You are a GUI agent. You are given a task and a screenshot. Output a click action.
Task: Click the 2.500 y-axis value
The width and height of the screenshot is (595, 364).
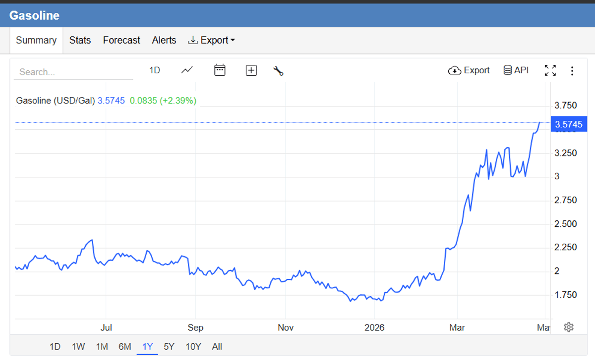(x=566, y=224)
